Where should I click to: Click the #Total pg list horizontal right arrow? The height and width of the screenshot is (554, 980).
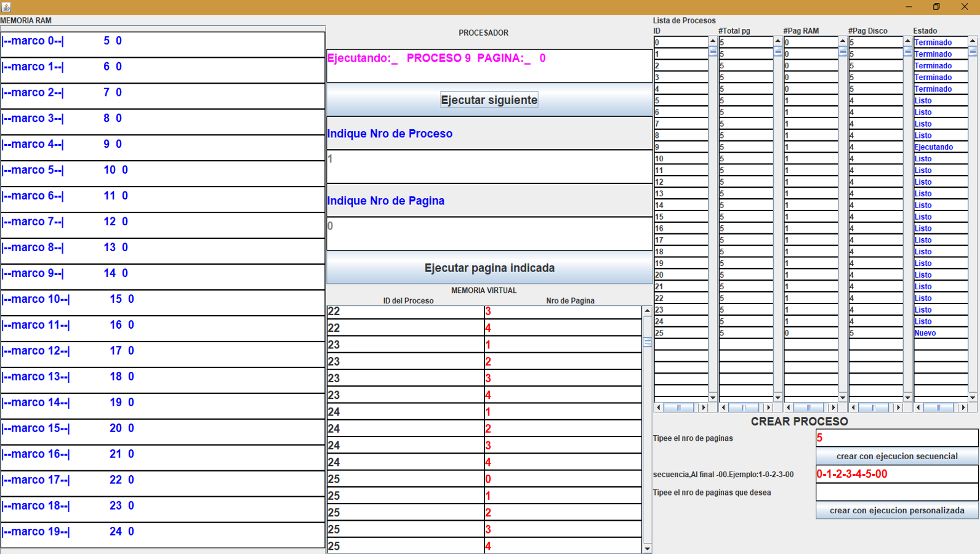point(768,407)
